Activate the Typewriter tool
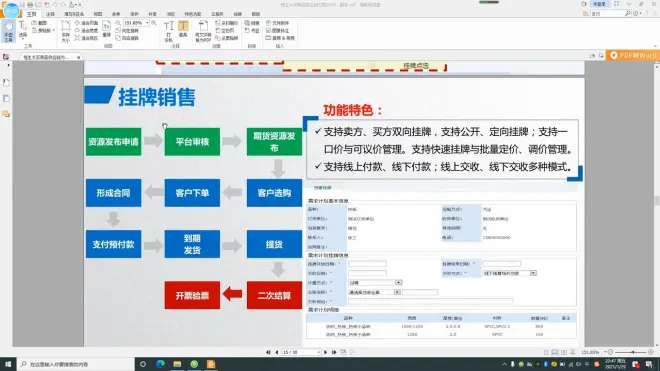This screenshot has width=660, height=371. [169, 31]
